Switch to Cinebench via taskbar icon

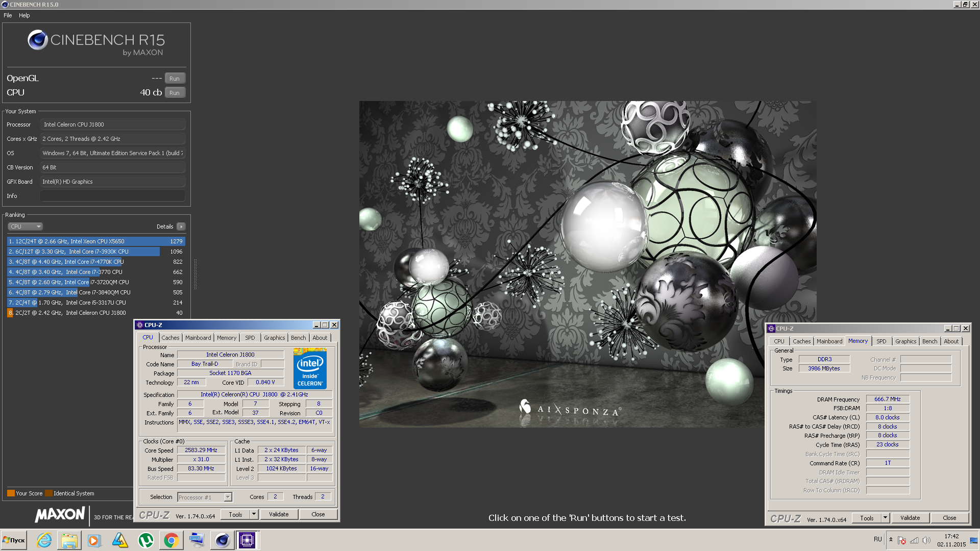(222, 540)
